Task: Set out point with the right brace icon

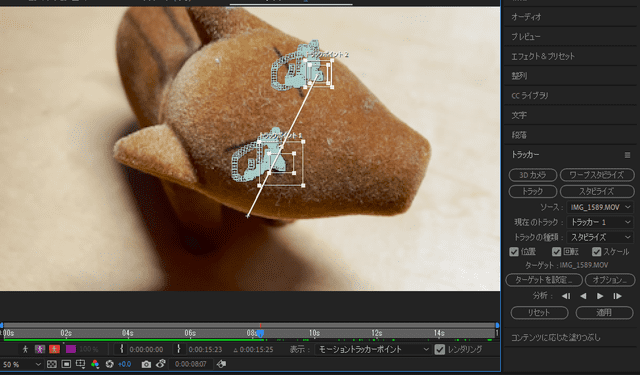Action: (x=178, y=349)
